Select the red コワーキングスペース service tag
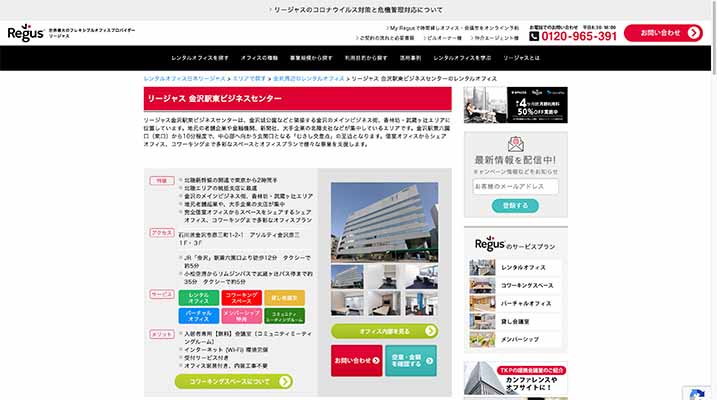717x400 pixels. coord(241,298)
